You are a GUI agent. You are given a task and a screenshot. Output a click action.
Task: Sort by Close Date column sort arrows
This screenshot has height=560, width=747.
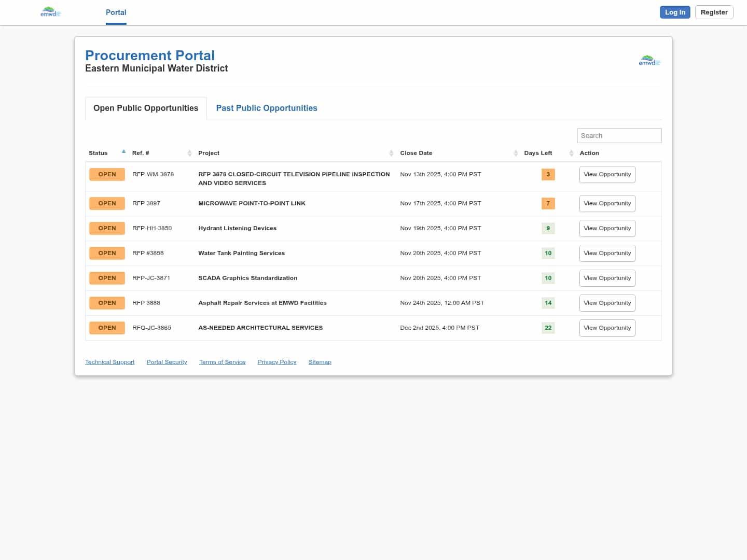coord(516,153)
